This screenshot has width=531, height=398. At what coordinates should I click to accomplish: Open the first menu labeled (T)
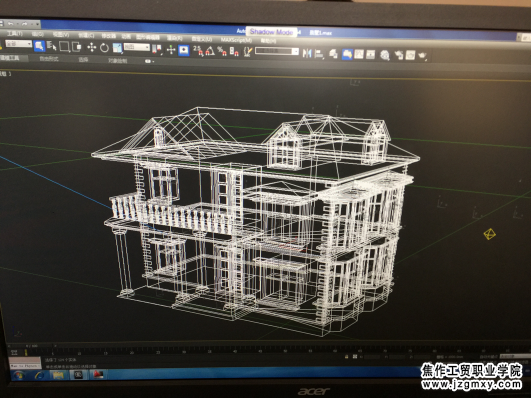pos(15,34)
